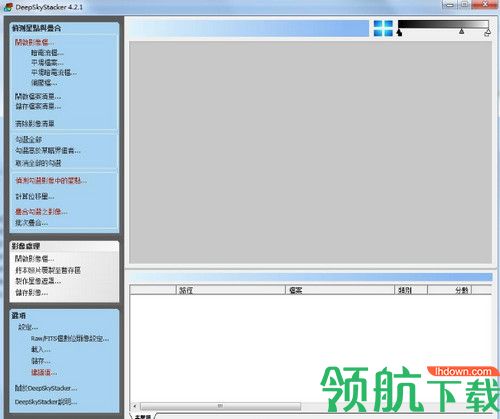Viewport: 500px width, 419px height.
Task: Click the blue four-corners view icon
Action: 383,28
